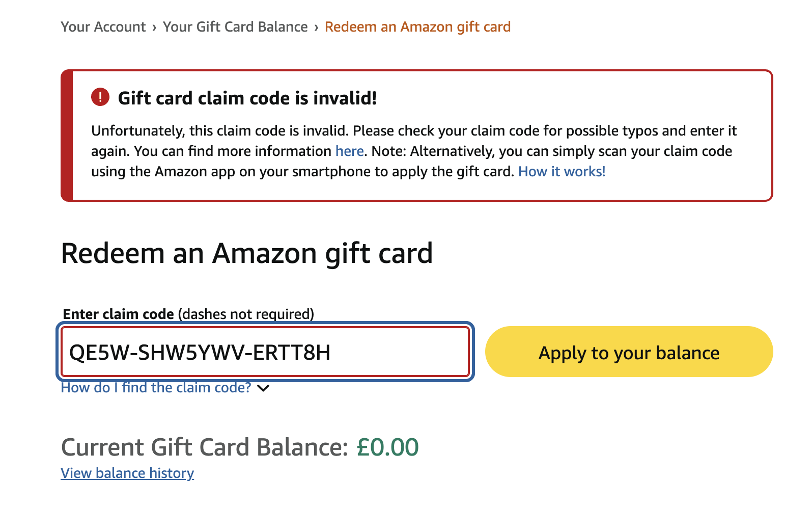Click the 'Current Gift Card Balance' label text
This screenshot has height=507, width=812.
pyautogui.click(x=205, y=447)
